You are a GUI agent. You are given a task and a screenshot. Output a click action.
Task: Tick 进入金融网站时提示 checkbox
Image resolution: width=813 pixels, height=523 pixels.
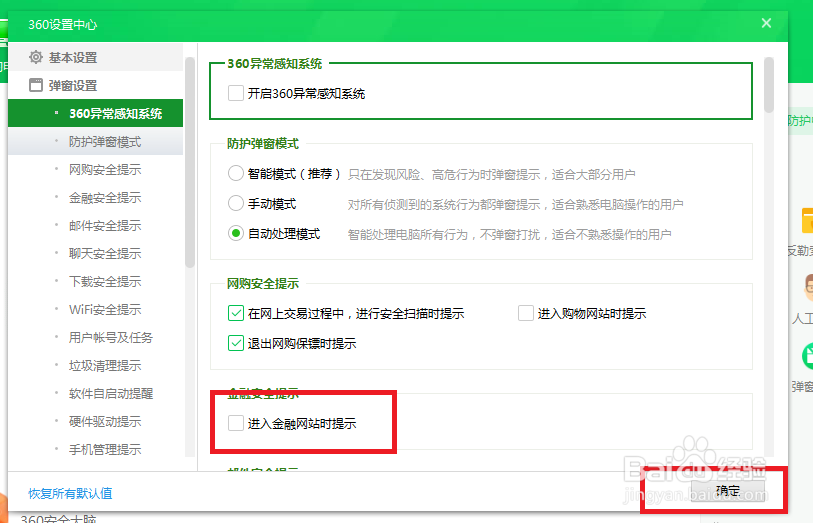236,423
